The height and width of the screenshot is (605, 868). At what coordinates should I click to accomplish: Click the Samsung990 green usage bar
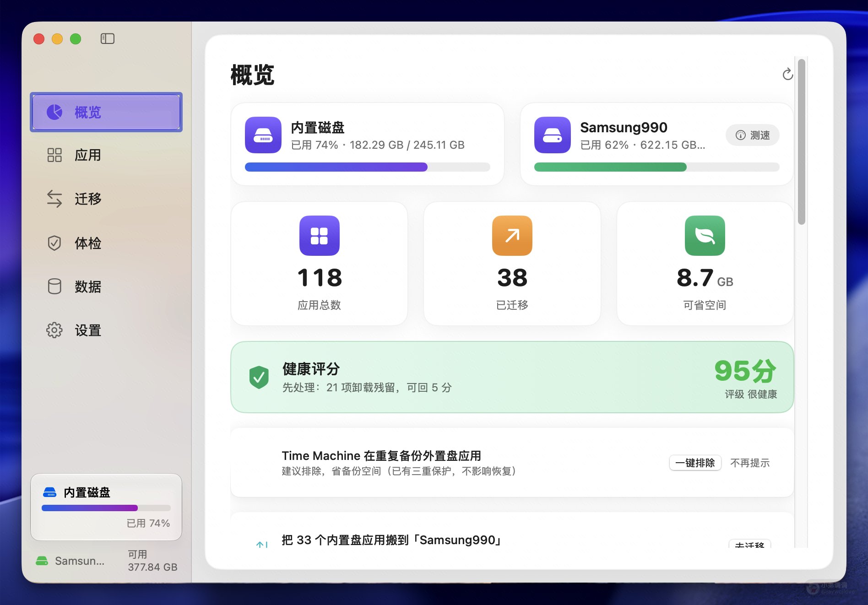(656, 167)
